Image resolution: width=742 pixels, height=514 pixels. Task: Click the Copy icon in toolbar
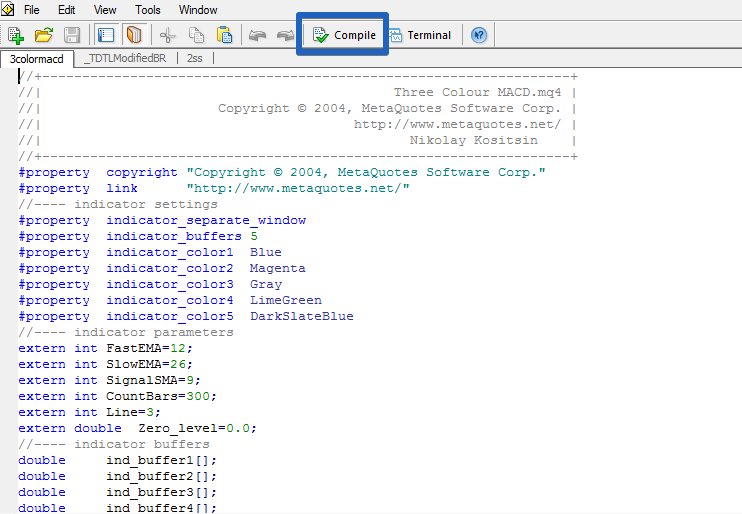[x=196, y=35]
